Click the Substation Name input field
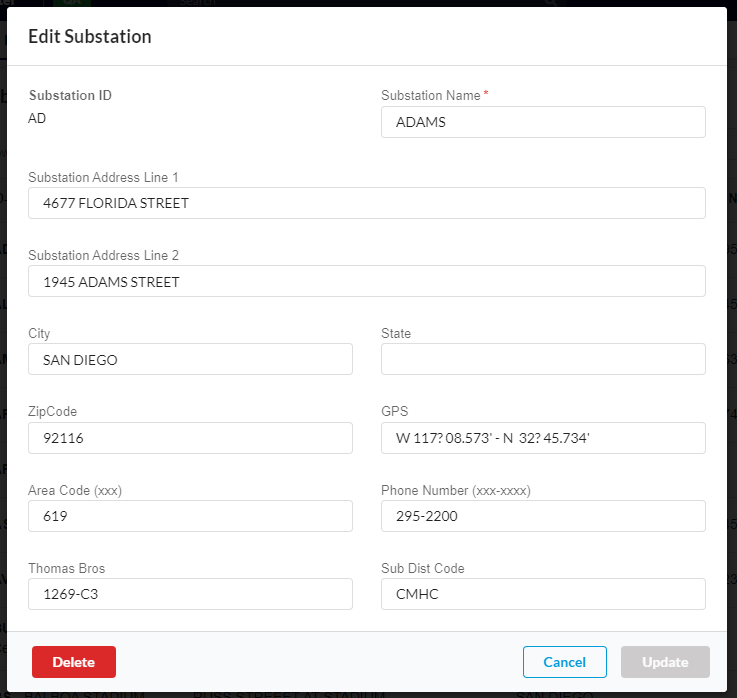The height and width of the screenshot is (698, 737). click(x=543, y=122)
